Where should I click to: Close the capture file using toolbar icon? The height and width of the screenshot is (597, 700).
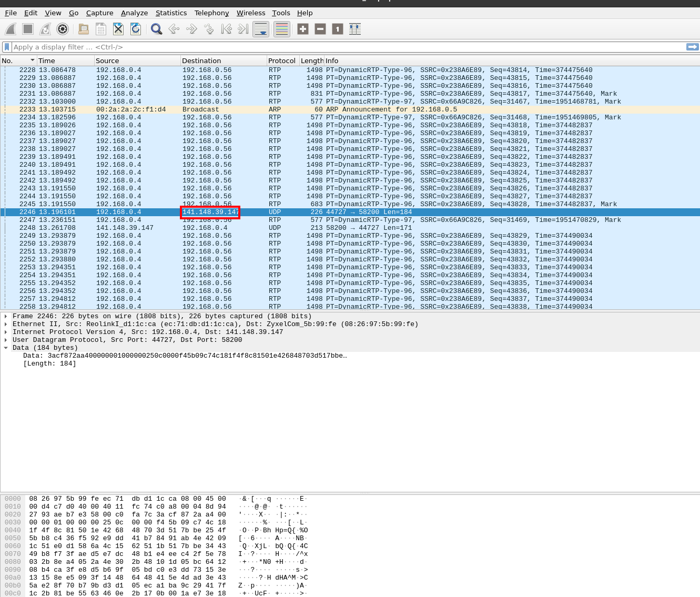(118, 29)
